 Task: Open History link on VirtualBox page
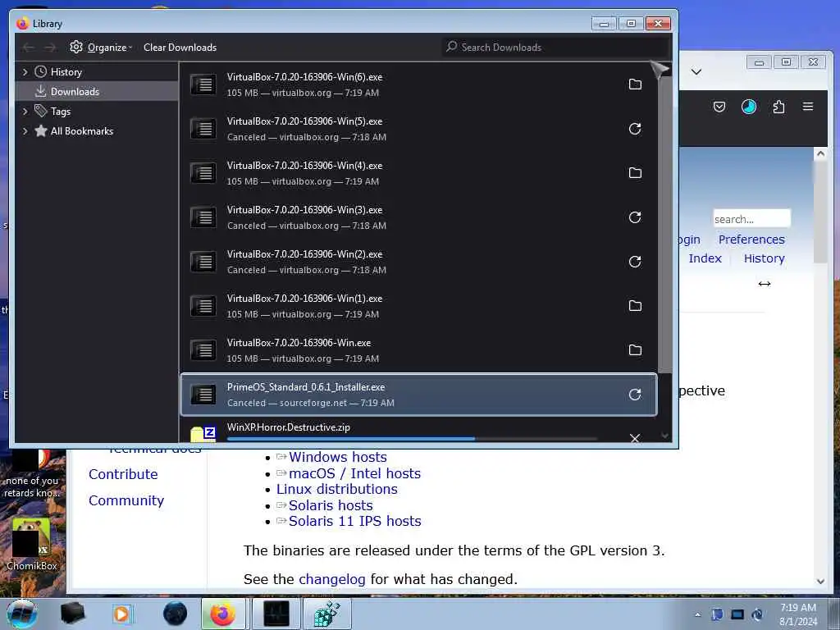764,258
